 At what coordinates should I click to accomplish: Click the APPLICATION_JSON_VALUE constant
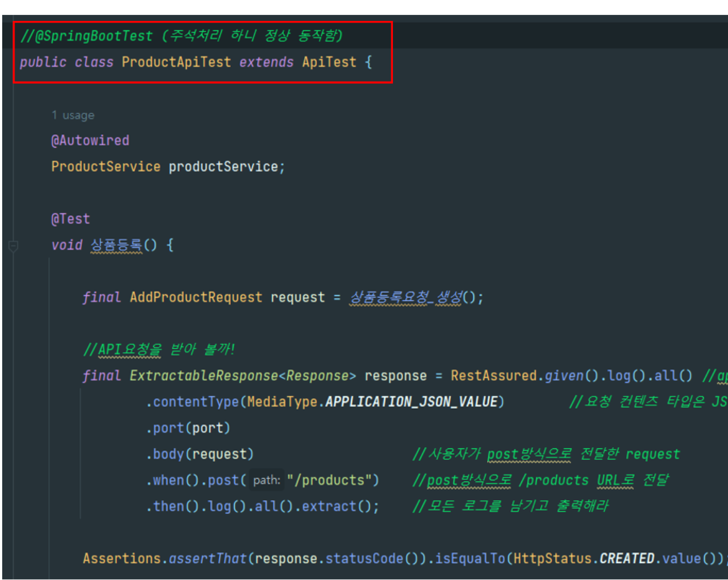pos(411,402)
